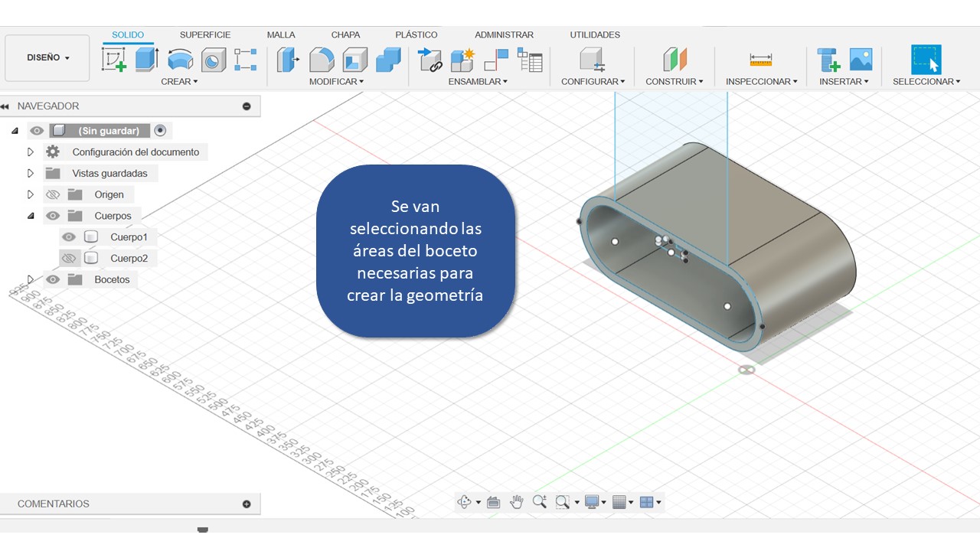
Task: Pick the Fillet tool in Modificar
Action: click(322, 60)
